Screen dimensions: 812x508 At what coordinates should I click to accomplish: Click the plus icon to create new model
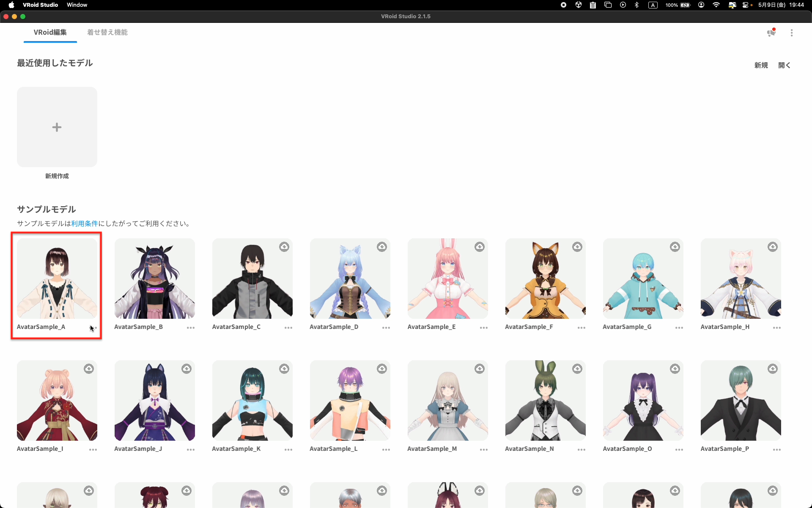(57, 127)
